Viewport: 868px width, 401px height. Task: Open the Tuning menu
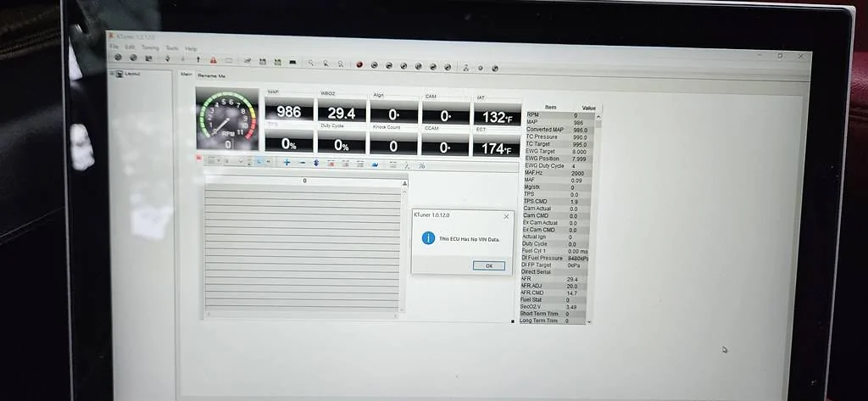click(x=150, y=47)
